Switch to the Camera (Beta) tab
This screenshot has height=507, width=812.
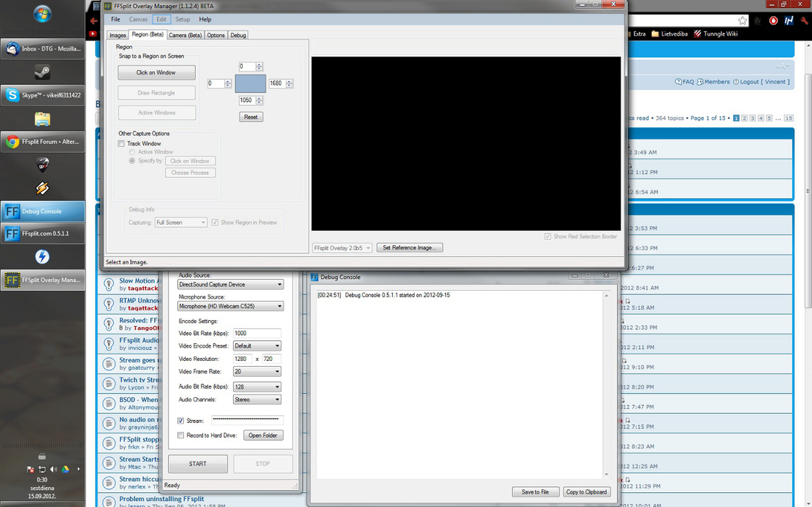coord(185,35)
